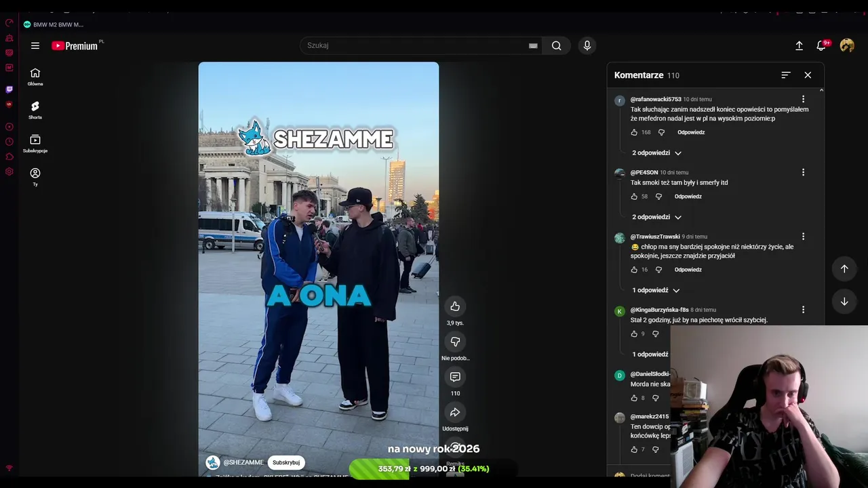Open the @SHEZAMME channel avatar
The width and height of the screenshot is (868, 488).
213,462
